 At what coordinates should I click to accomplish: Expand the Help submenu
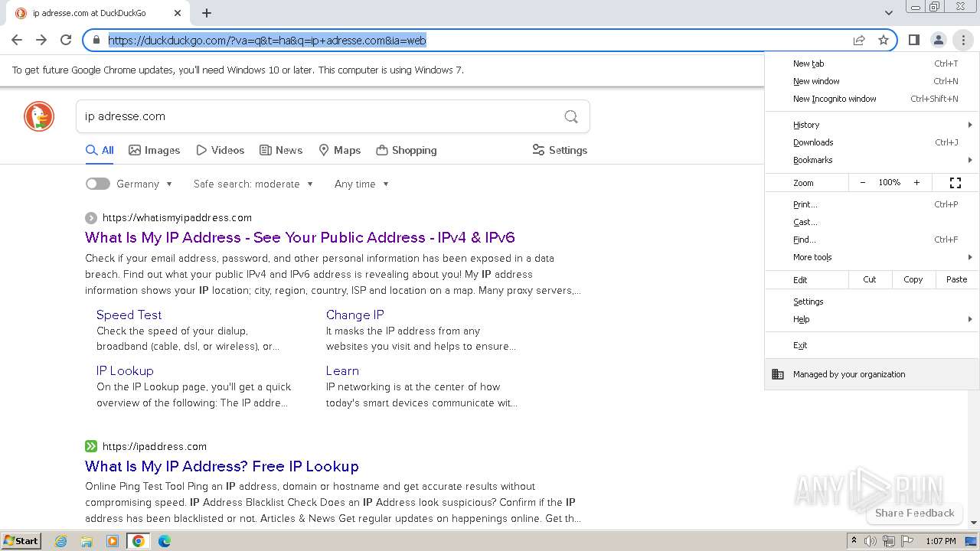click(872, 319)
